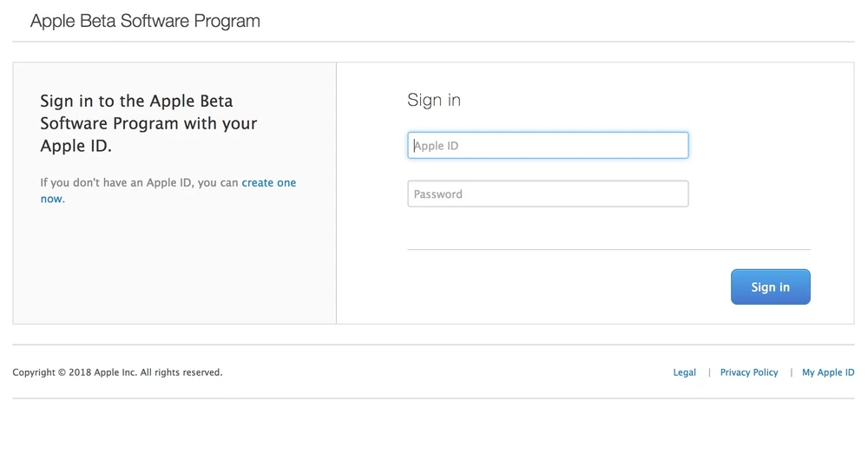868x467 pixels.
Task: Open the Privacy Policy footer link
Action: click(x=749, y=372)
